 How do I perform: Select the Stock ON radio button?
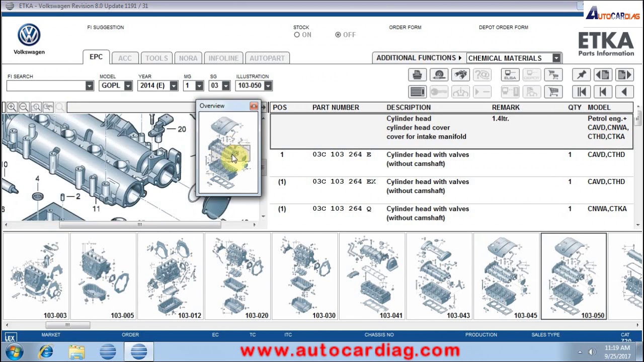[297, 35]
